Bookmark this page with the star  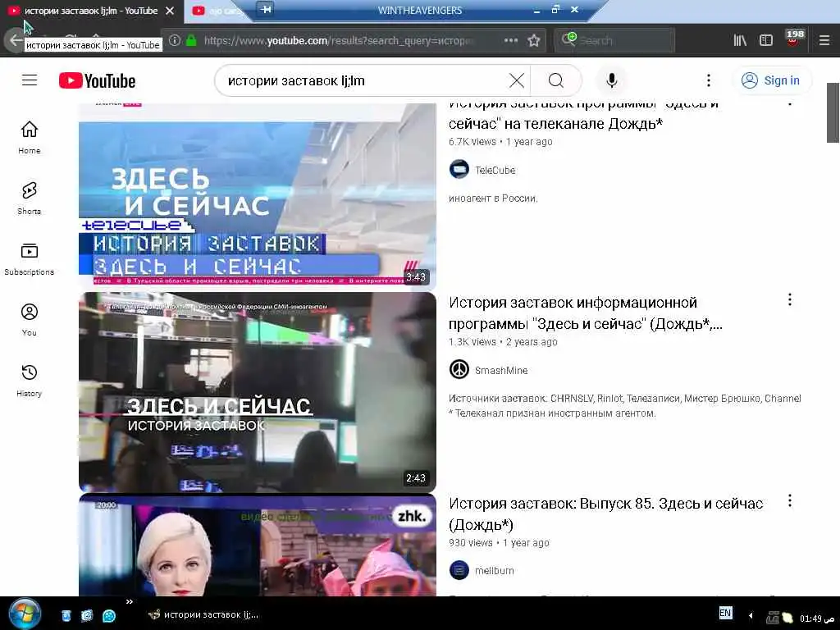pos(533,40)
